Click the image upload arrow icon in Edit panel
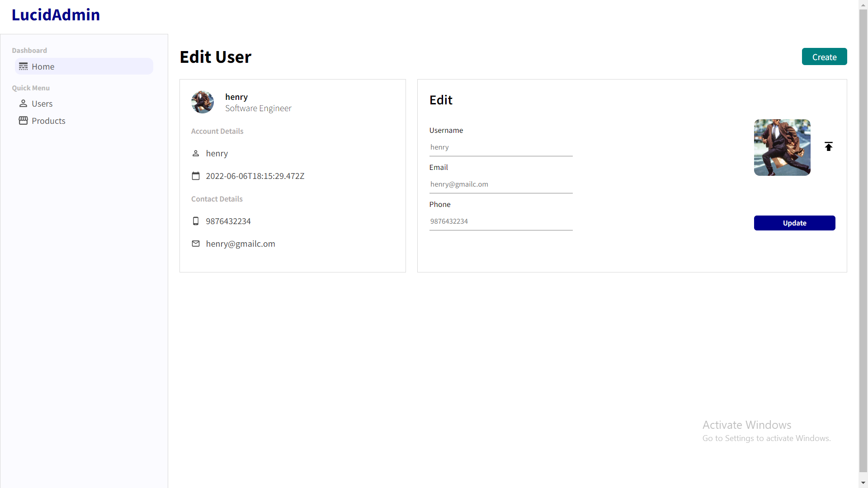This screenshot has width=868, height=488. click(x=829, y=146)
